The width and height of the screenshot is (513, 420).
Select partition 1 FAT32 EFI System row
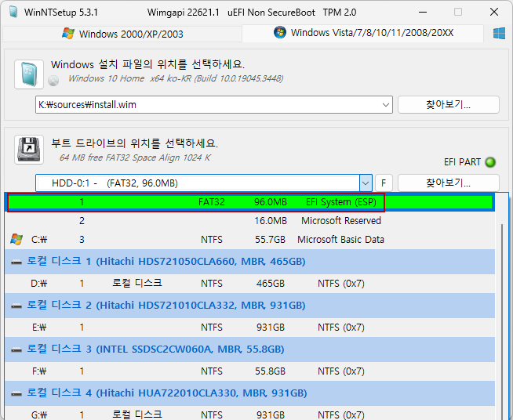point(250,202)
